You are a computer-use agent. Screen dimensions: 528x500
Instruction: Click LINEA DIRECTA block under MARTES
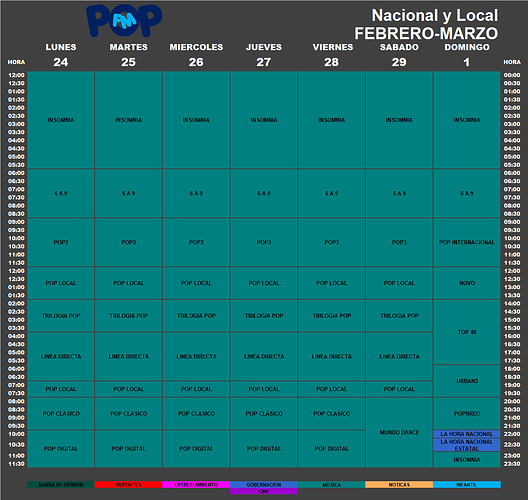(129, 356)
